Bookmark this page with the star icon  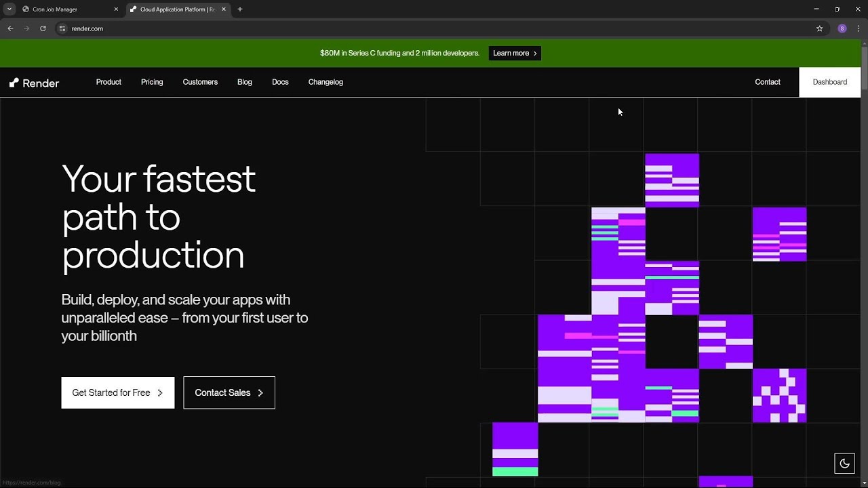[x=819, y=28]
